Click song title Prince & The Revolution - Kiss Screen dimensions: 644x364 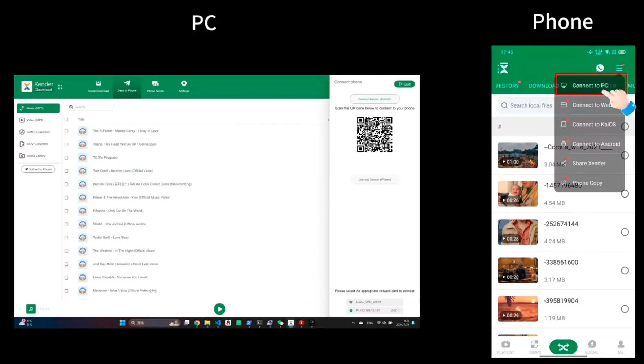click(131, 198)
